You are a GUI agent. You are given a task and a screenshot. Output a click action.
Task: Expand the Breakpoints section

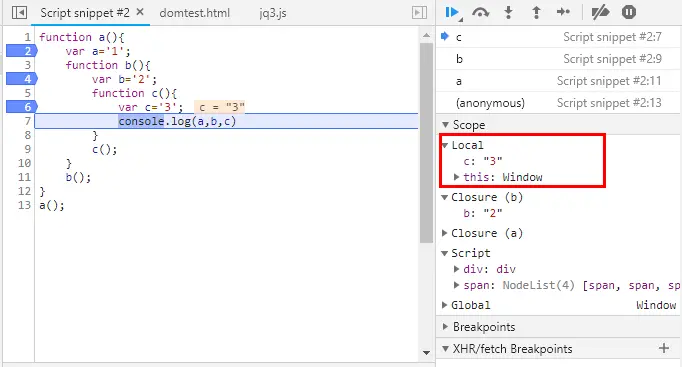(x=445, y=327)
